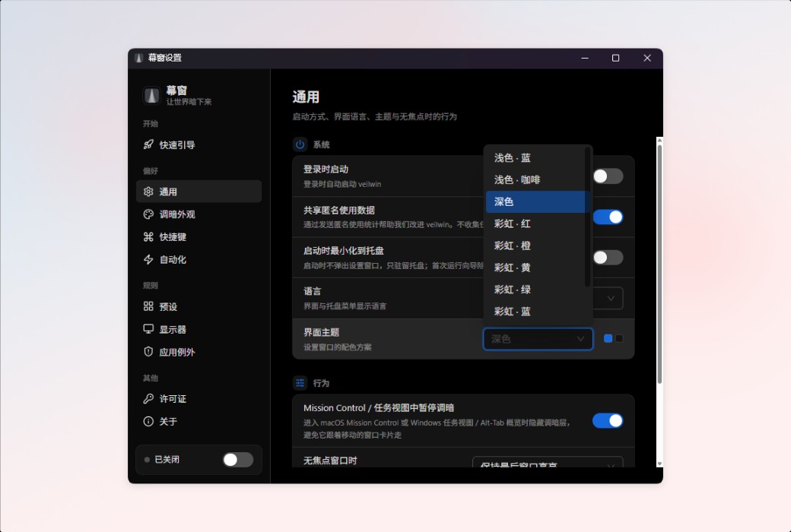This screenshot has height=532, width=791.
Task: Open the 界面主题 combo box showing 深色
Action: click(538, 339)
